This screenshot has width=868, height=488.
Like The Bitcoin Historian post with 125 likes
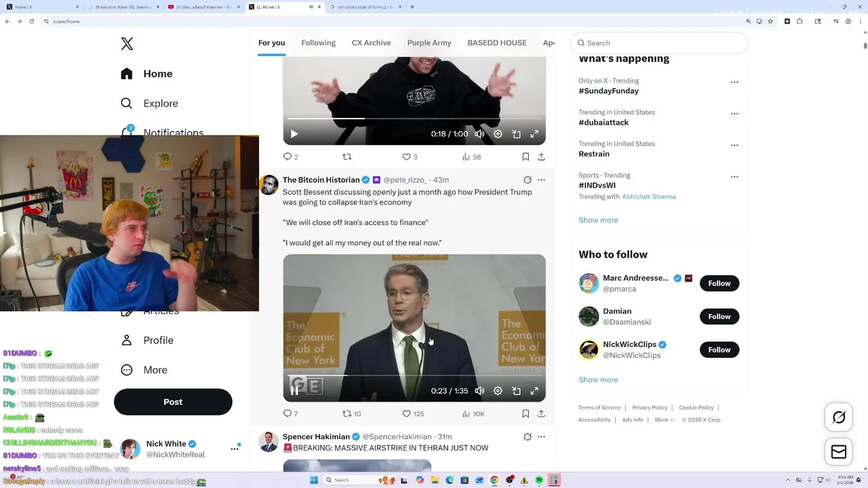[x=413, y=413]
